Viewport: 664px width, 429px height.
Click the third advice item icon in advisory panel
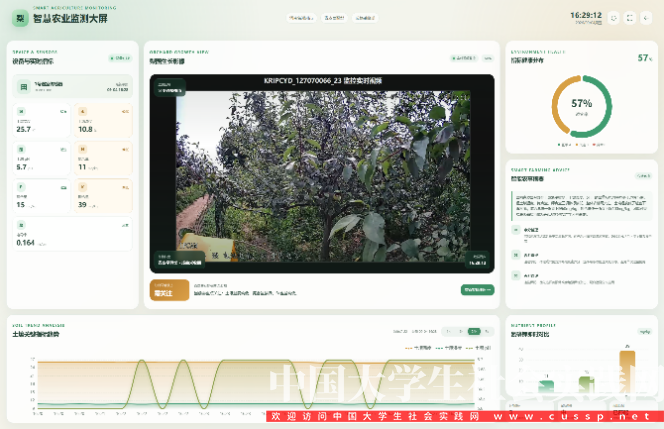516,275
